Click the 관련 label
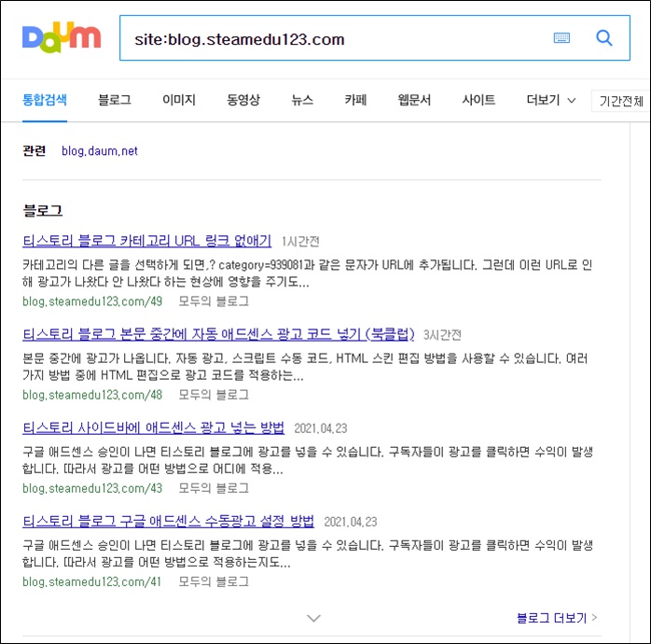 (35, 151)
